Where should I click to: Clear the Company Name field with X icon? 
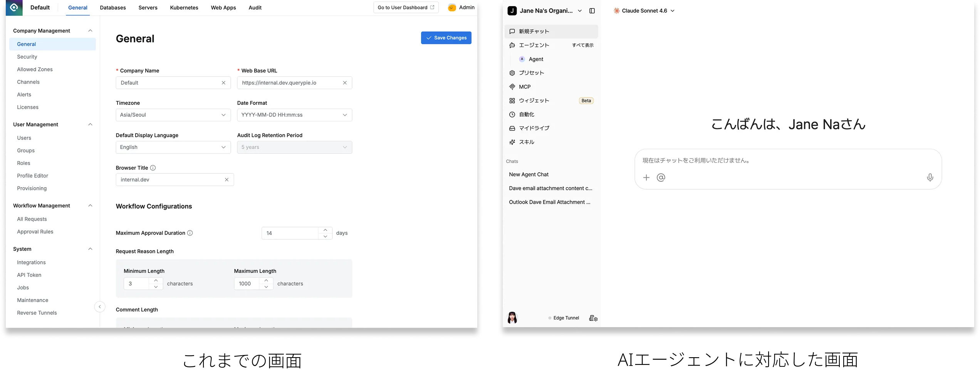tap(223, 83)
